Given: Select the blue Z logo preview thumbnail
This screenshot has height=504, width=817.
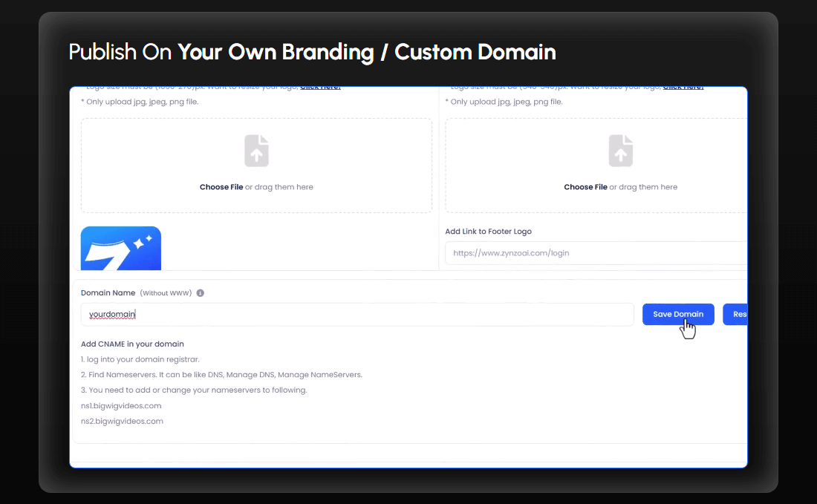Looking at the screenshot, I should [x=121, y=249].
